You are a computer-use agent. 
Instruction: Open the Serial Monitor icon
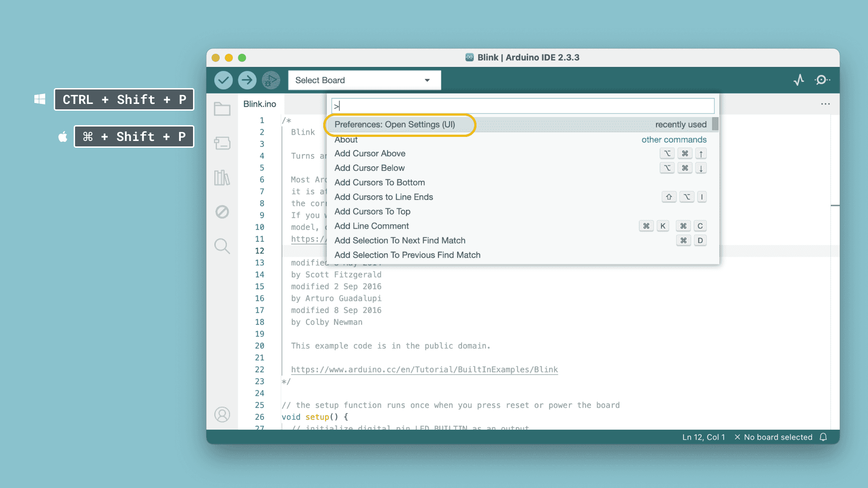pyautogui.click(x=822, y=80)
